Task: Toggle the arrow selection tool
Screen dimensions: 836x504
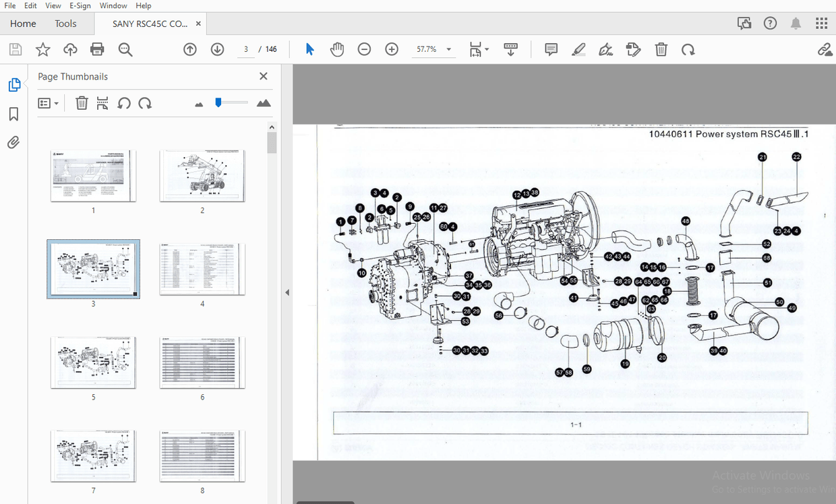Action: [x=309, y=49]
